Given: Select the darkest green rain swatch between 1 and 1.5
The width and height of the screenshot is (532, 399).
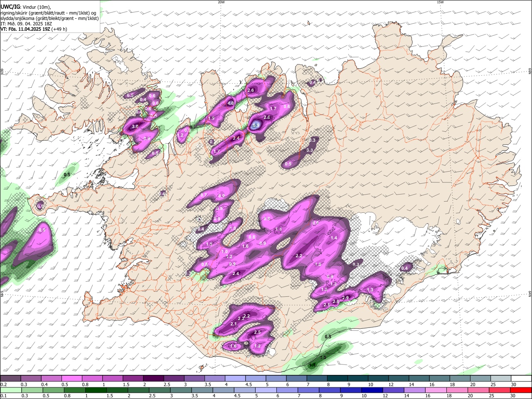Looking at the screenshot, I should pyautogui.click(x=96, y=390).
